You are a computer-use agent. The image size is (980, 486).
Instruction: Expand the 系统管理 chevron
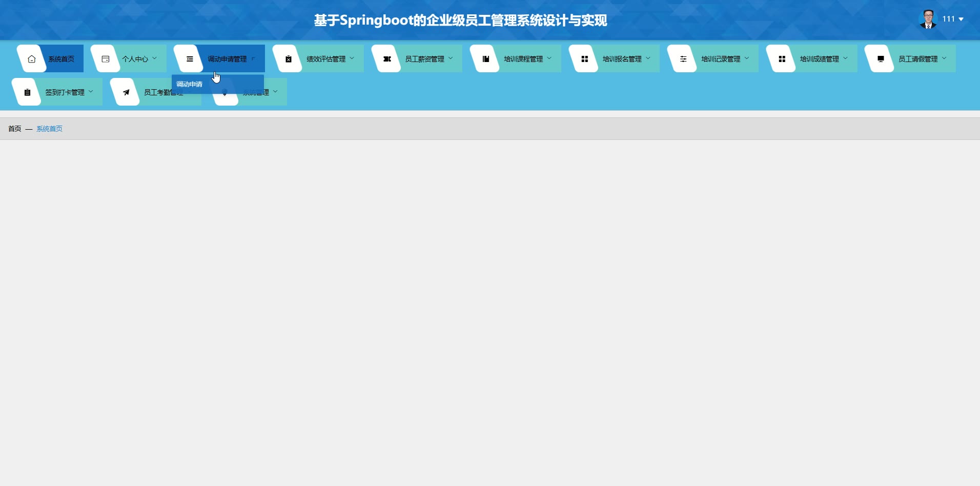(x=275, y=92)
